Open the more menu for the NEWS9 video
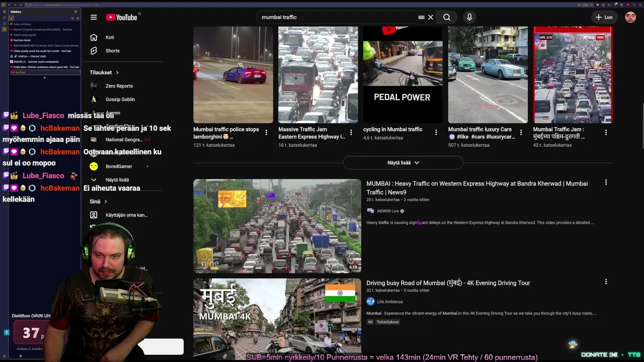The image size is (644, 362). (x=606, y=183)
